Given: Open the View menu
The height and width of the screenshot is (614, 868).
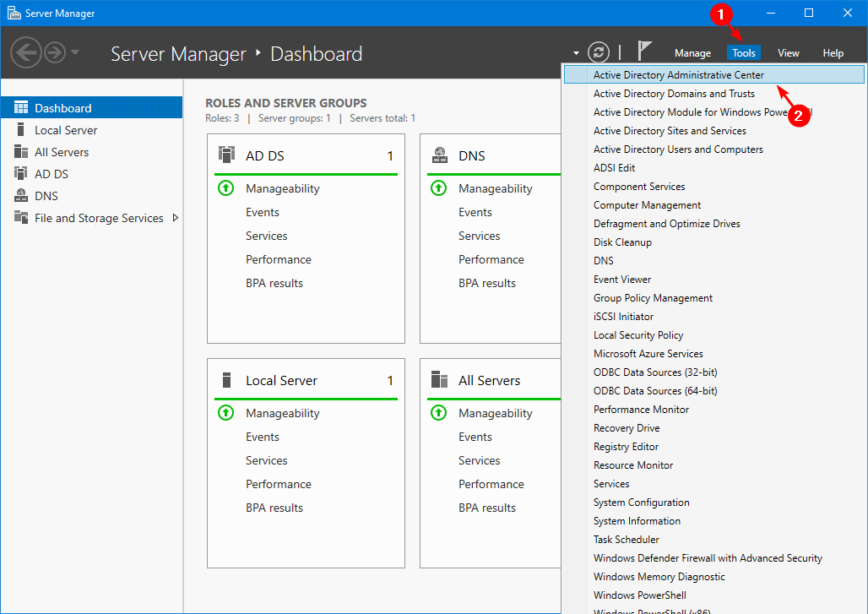Looking at the screenshot, I should 788,53.
